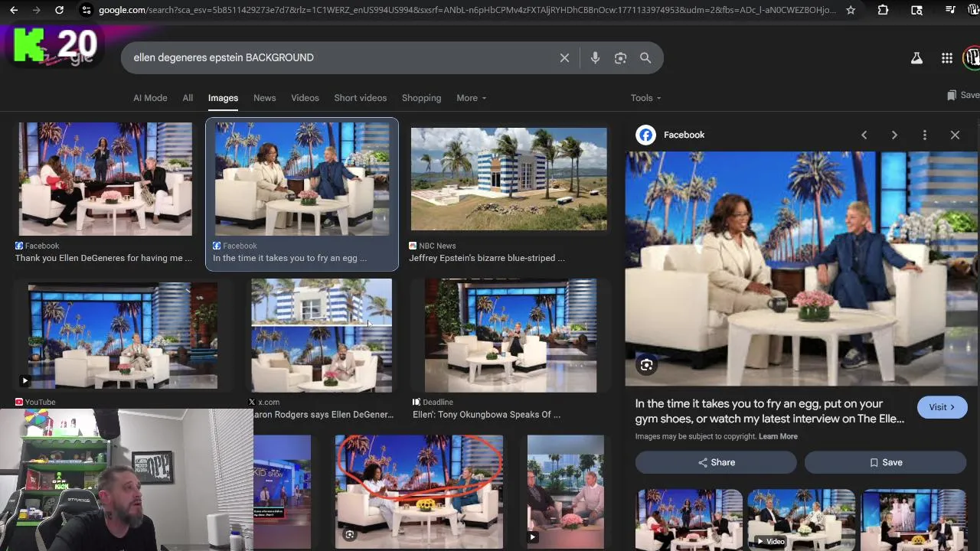The height and width of the screenshot is (551, 980).
Task: Open the Short videos tab
Action: (360, 98)
